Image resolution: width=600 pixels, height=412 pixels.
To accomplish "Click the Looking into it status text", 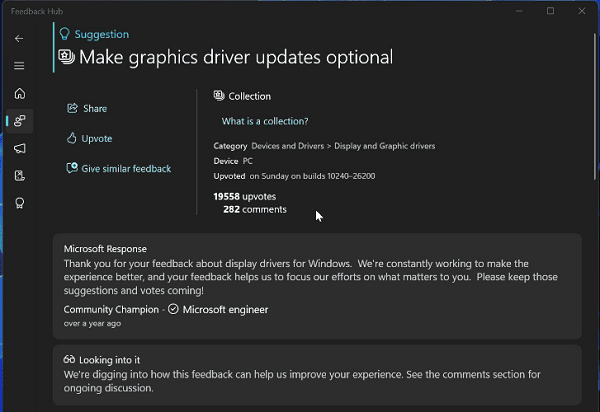I will (x=109, y=360).
